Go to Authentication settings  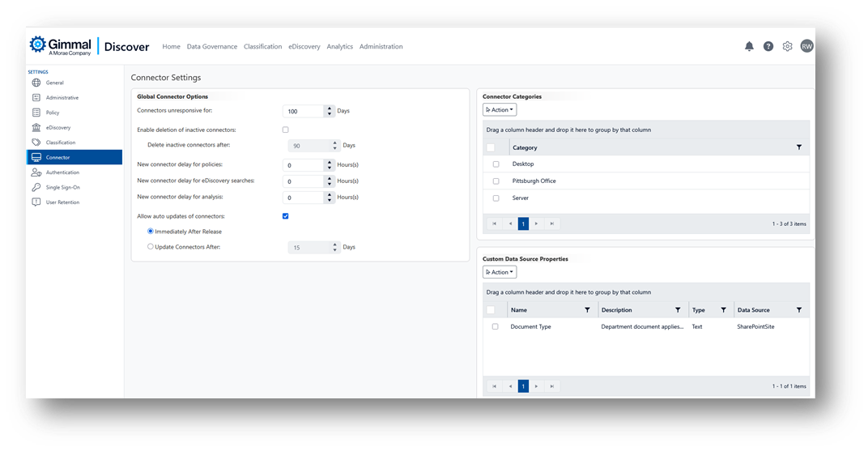click(62, 172)
